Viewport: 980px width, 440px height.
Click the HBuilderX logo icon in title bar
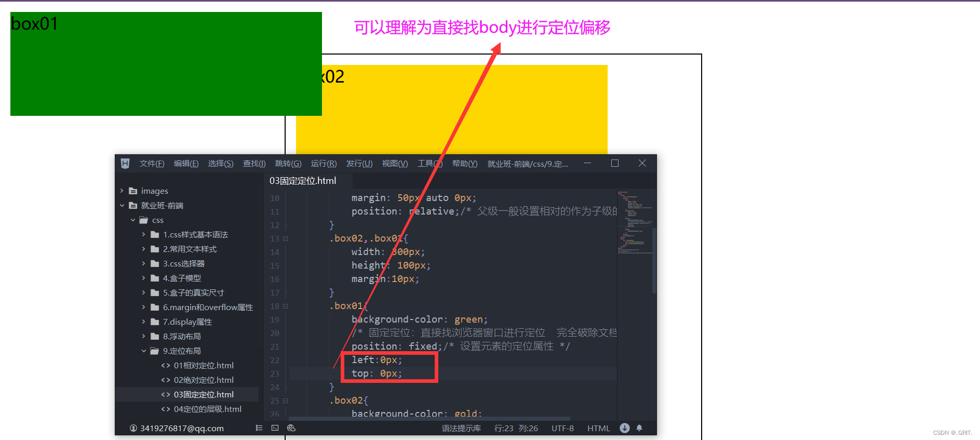[x=125, y=164]
